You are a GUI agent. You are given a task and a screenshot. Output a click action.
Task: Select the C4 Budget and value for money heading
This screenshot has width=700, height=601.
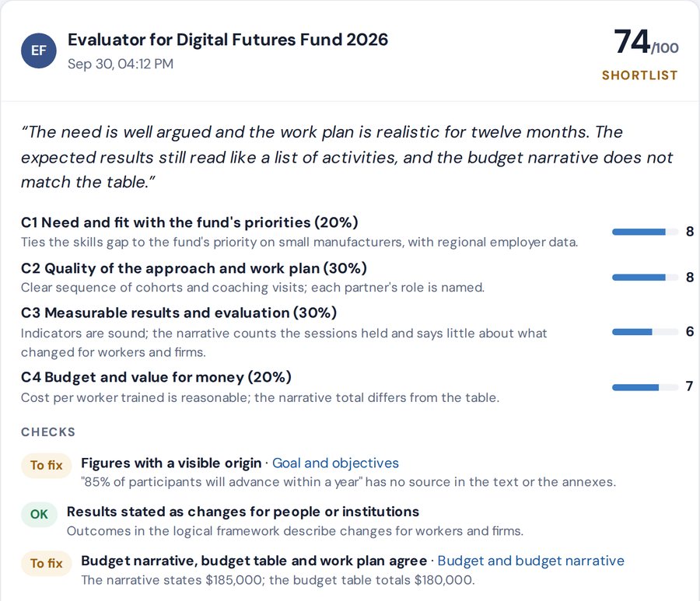point(156,377)
